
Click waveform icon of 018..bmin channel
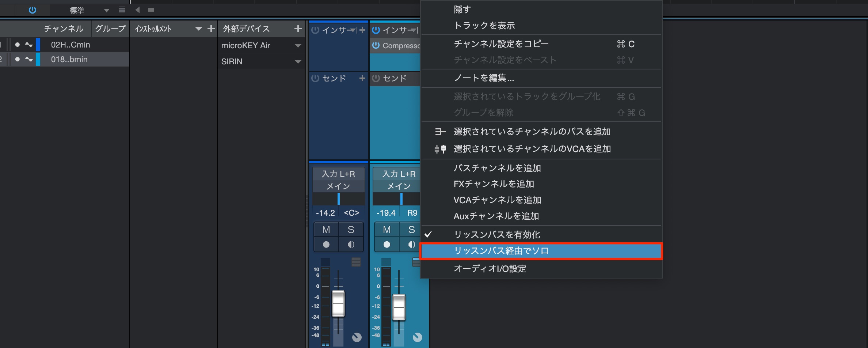coord(29,59)
